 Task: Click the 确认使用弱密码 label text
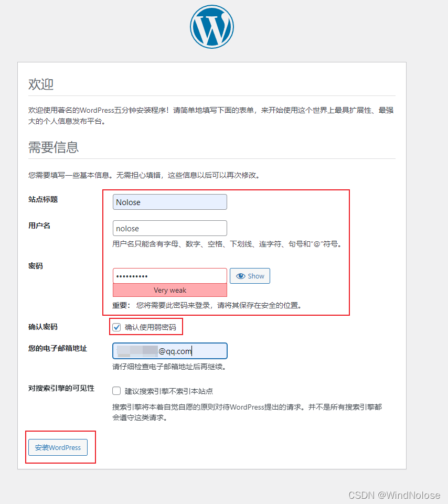pos(151,327)
